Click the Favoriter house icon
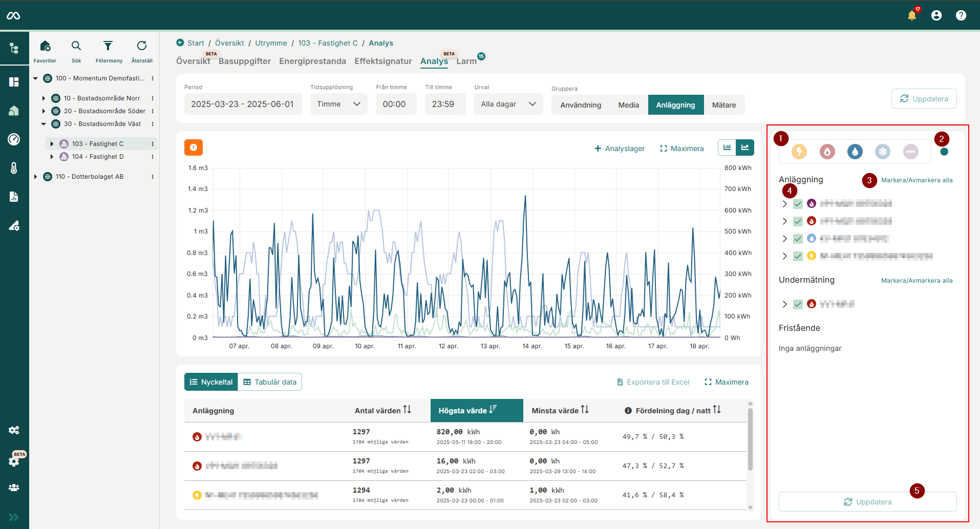 click(x=45, y=46)
